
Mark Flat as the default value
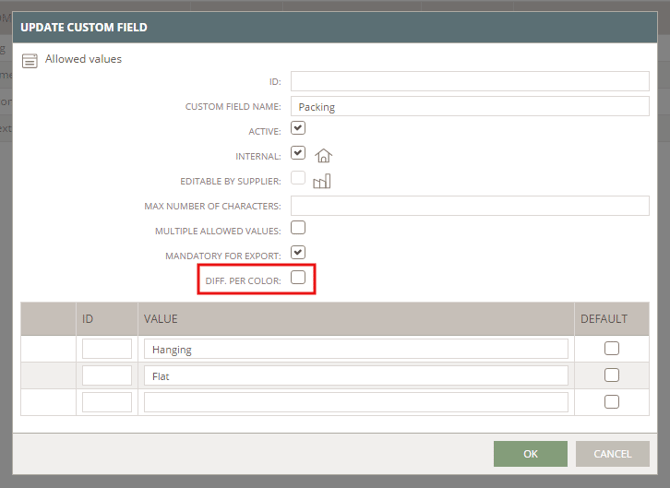(611, 376)
